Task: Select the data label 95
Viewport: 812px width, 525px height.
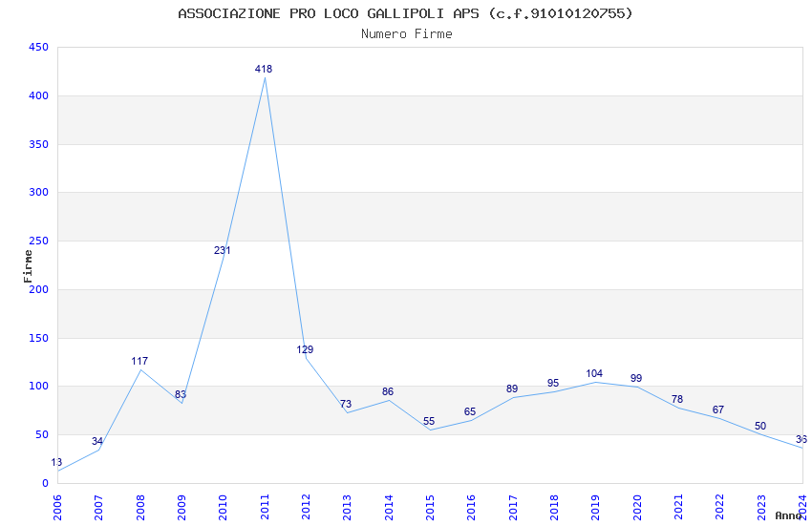Action: tap(553, 383)
